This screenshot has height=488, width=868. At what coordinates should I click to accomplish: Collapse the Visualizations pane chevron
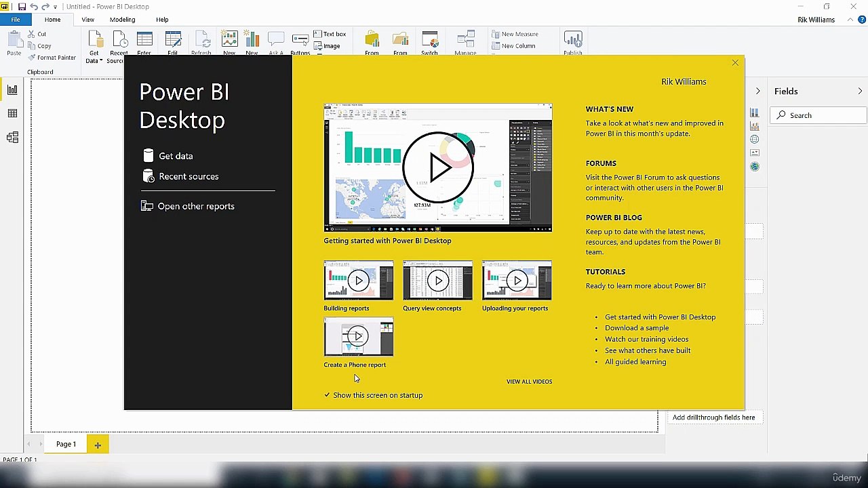pyautogui.click(x=757, y=91)
